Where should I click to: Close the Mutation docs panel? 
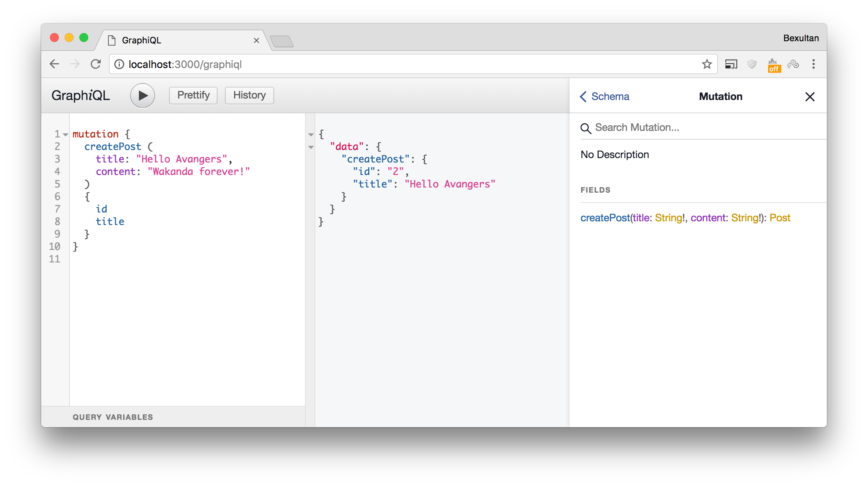pyautogui.click(x=810, y=97)
